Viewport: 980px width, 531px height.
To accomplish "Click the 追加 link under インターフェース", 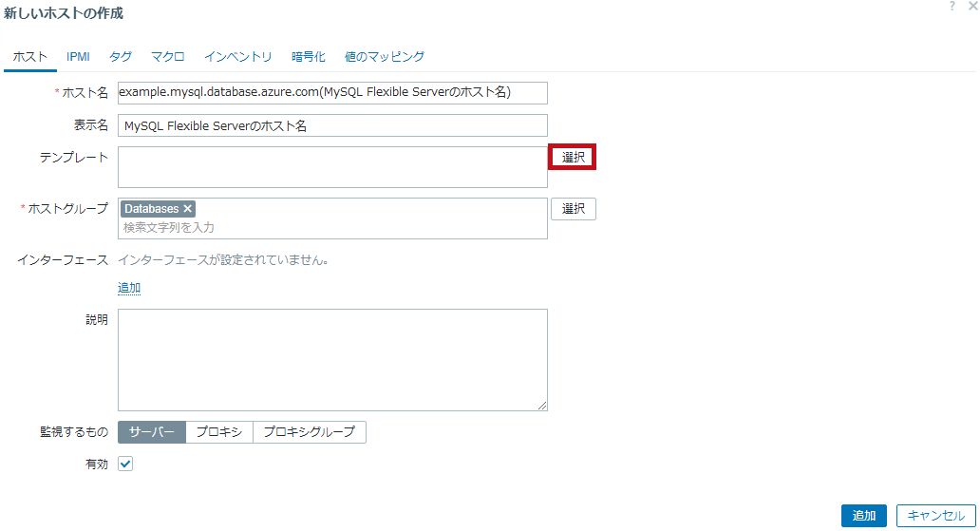I will (x=129, y=288).
